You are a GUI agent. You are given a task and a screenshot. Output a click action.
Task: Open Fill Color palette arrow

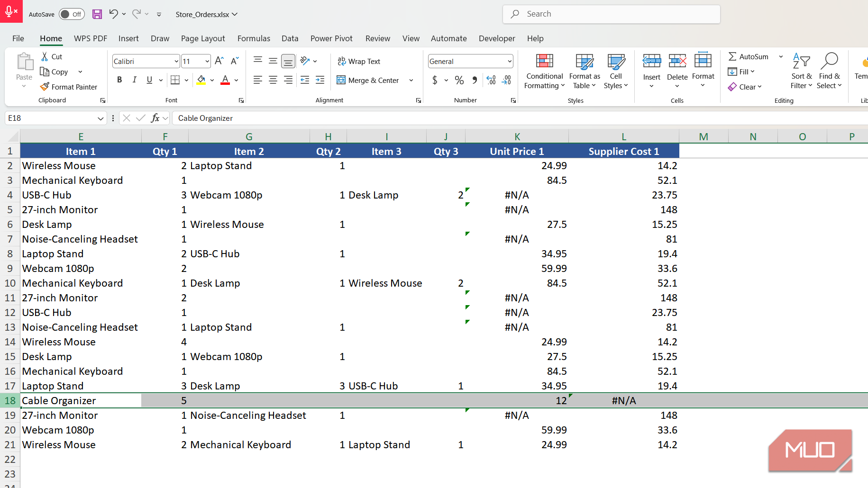click(212, 81)
